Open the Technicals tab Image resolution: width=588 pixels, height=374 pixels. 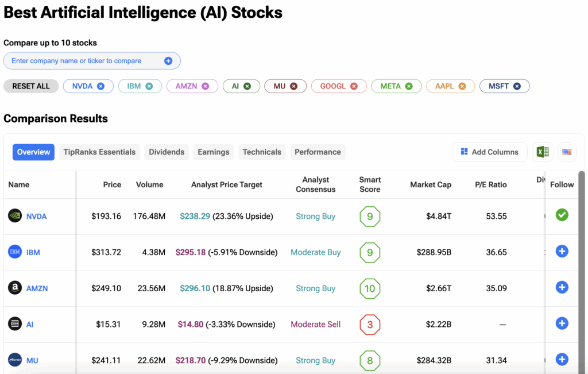[262, 152]
